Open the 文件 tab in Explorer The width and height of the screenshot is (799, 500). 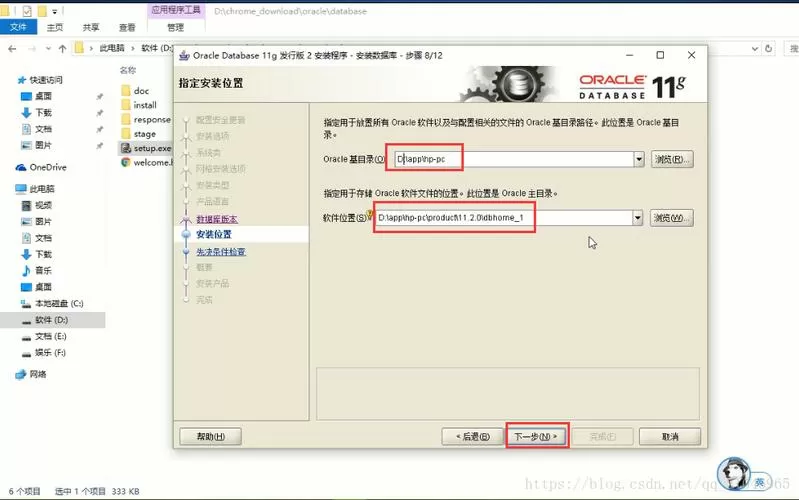[x=18, y=27]
